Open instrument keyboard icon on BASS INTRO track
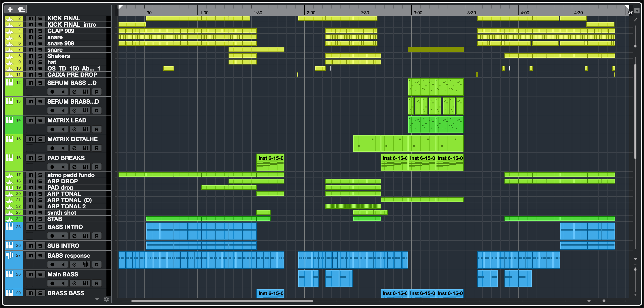The height and width of the screenshot is (308, 644). 85,236
